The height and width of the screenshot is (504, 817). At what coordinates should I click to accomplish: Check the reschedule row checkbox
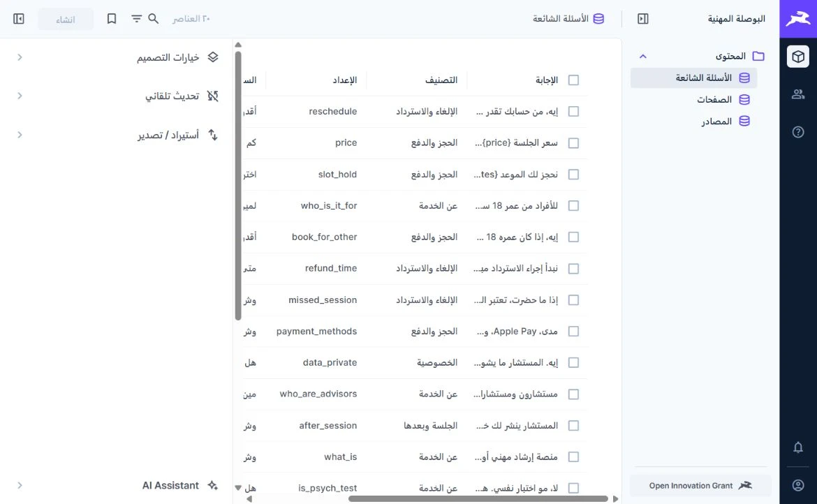574,112
